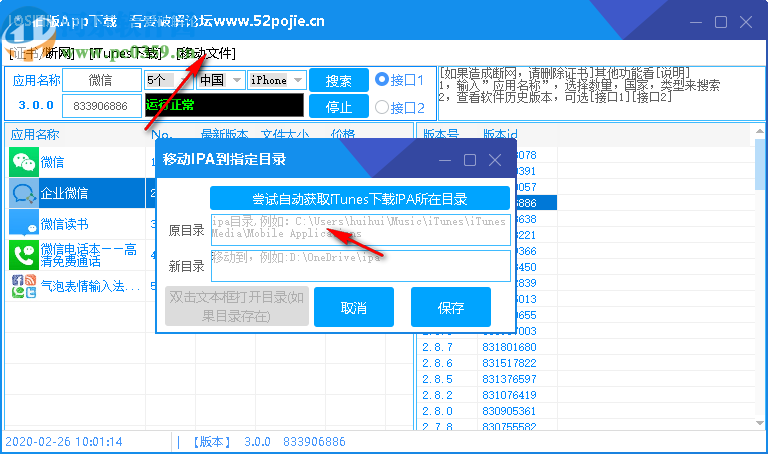Close the 移动IPA到指定目录 dialog
Image resolution: width=768 pixels, height=454 pixels.
tap(495, 160)
